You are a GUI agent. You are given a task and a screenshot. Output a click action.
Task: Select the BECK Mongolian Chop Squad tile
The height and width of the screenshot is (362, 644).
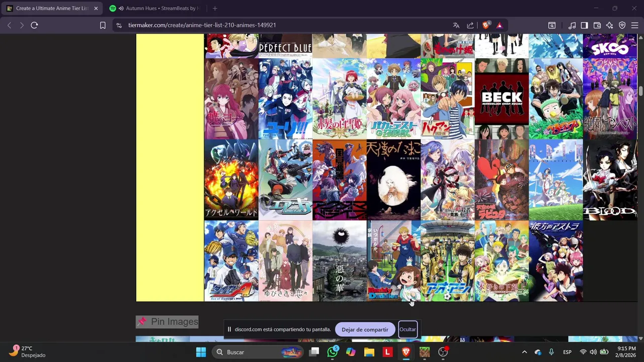point(502,99)
